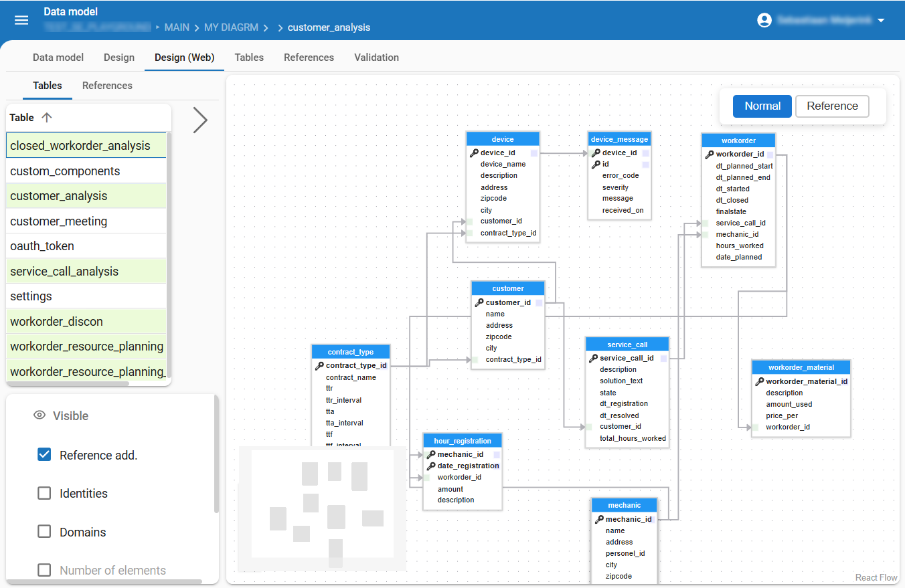This screenshot has width=905, height=588.
Task: Open the user account dropdown arrow
Action: click(x=881, y=21)
